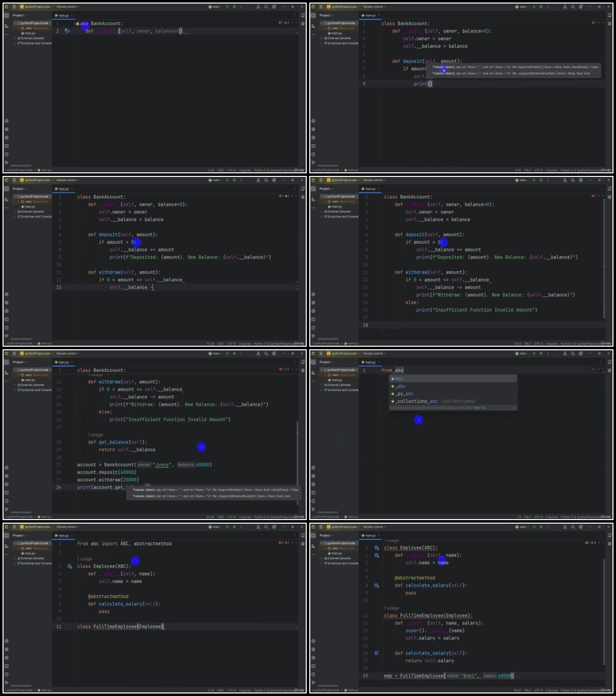The height and width of the screenshot is (696, 616).
Task: Click '4 spaces' indent setting in two-line screenshot
Action: pyautogui.click(x=245, y=170)
